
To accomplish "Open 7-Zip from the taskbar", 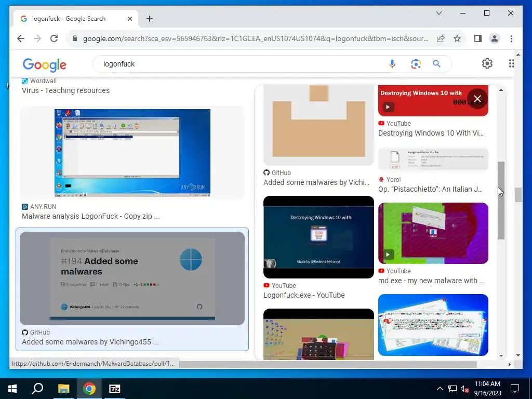I will coord(115,389).
